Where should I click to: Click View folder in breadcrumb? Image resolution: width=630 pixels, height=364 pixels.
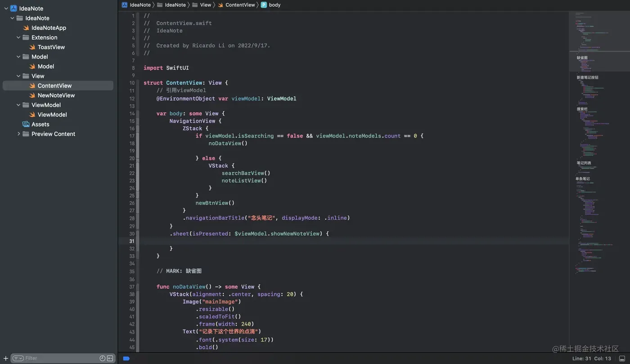click(x=202, y=5)
